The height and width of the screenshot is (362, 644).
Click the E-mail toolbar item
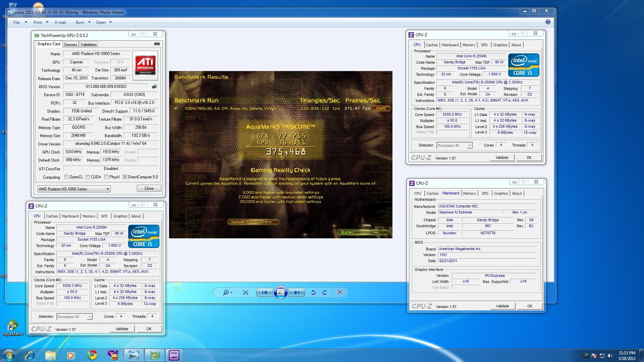[x=60, y=22]
